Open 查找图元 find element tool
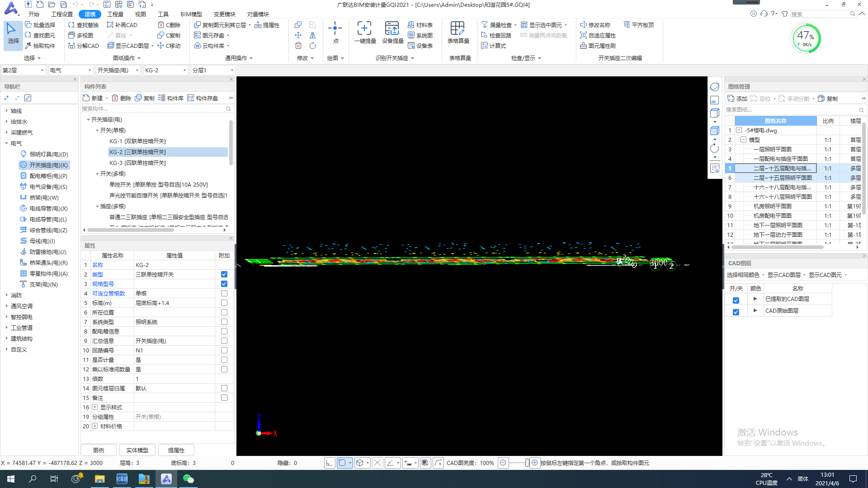Screen dimensions: 868x488 point(40,35)
